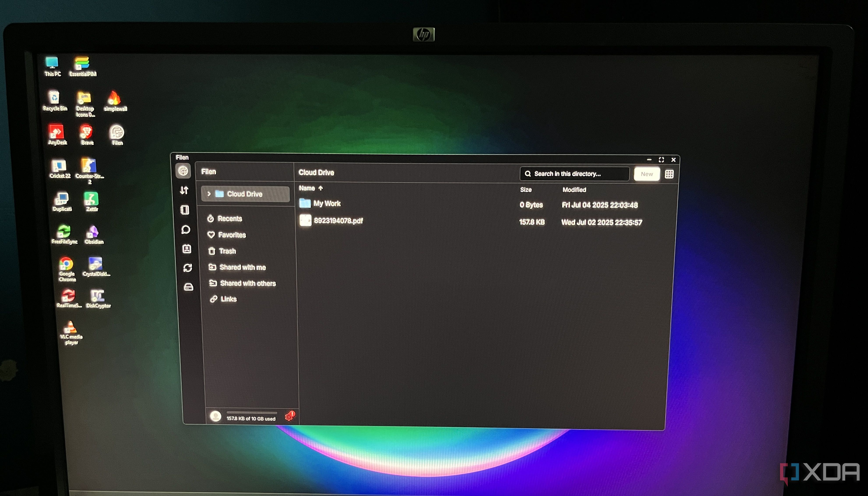
Task: Open the Trash
Action: (x=228, y=251)
